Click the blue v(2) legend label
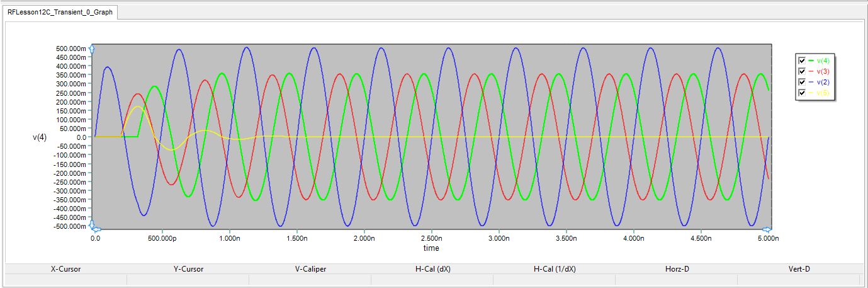The height and width of the screenshot is (288, 868). tap(823, 82)
